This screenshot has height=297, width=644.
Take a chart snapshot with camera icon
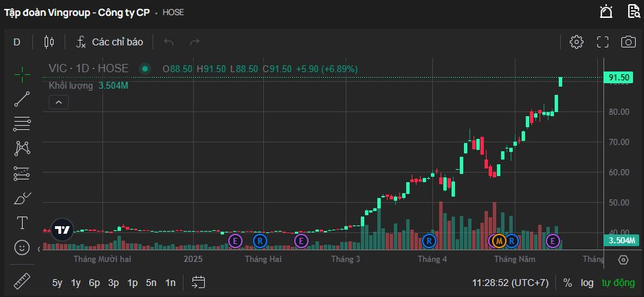(628, 42)
